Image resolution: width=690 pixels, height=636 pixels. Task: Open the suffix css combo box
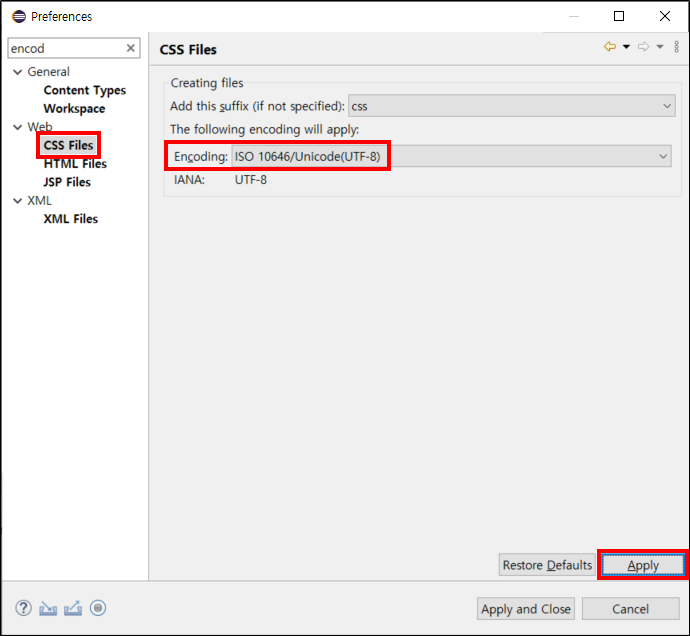point(511,106)
